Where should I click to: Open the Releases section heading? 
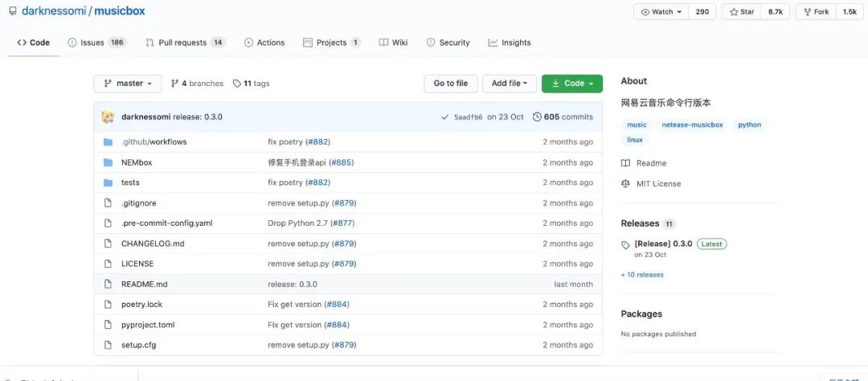[640, 223]
